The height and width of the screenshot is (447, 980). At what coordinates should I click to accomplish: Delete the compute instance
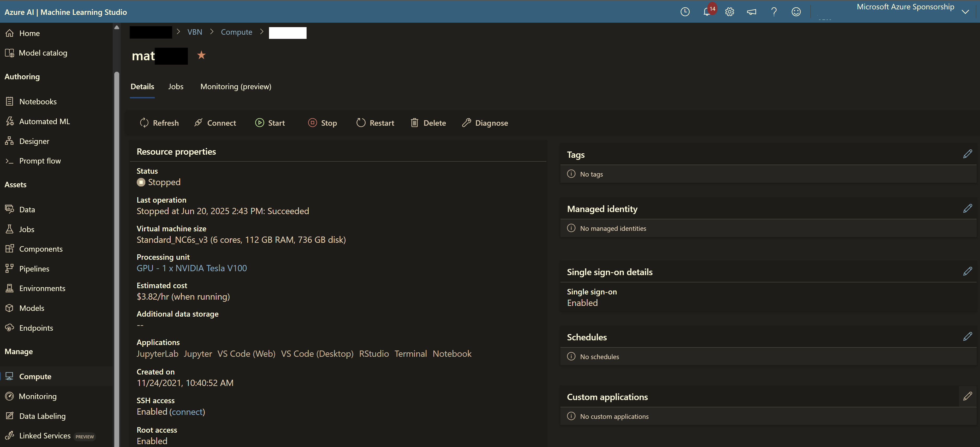428,123
